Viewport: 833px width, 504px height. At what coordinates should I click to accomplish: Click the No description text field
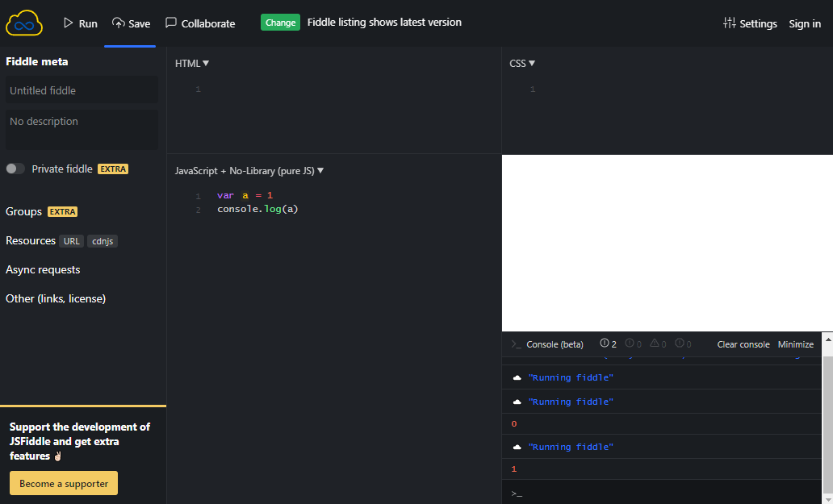coord(82,130)
